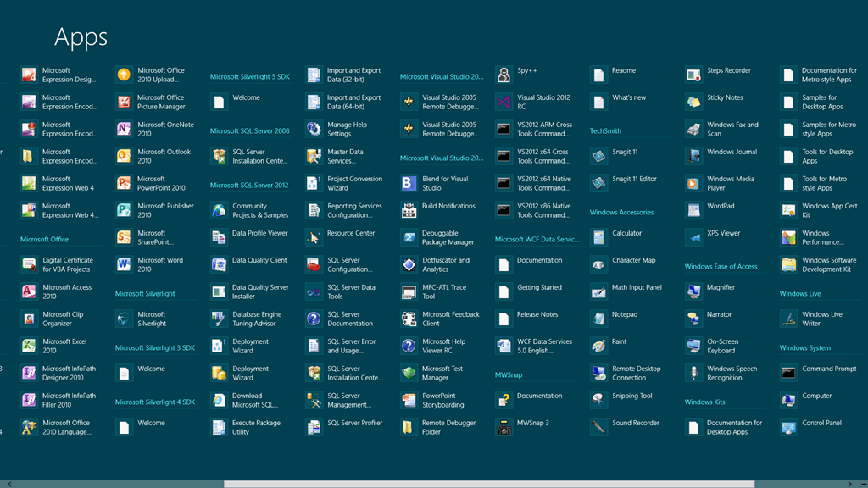This screenshot has width=868, height=488.
Task: Click the 'Windows Journal' label
Action: tap(732, 152)
